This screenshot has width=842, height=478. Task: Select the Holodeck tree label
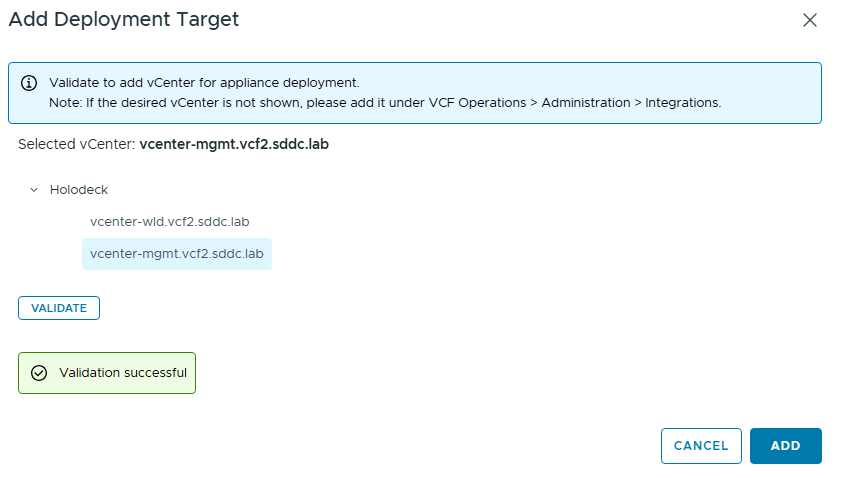coord(78,190)
